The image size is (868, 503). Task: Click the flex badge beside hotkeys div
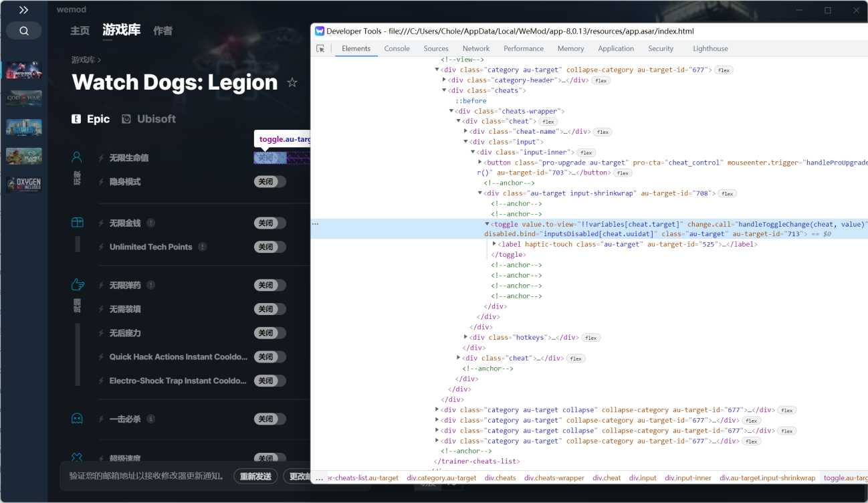(590, 338)
